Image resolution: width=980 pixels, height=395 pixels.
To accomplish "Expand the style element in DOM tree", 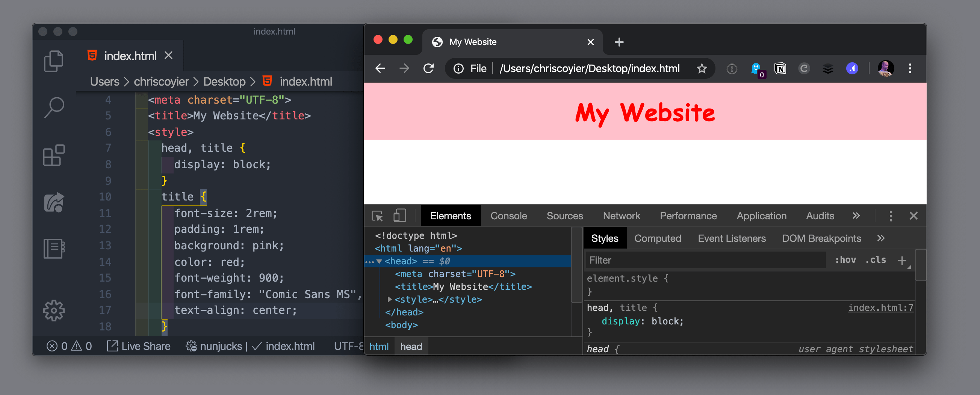I will 389,300.
